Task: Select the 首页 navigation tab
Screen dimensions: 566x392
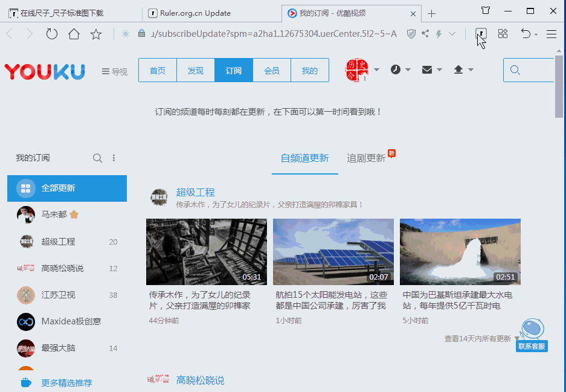Action: [x=158, y=71]
